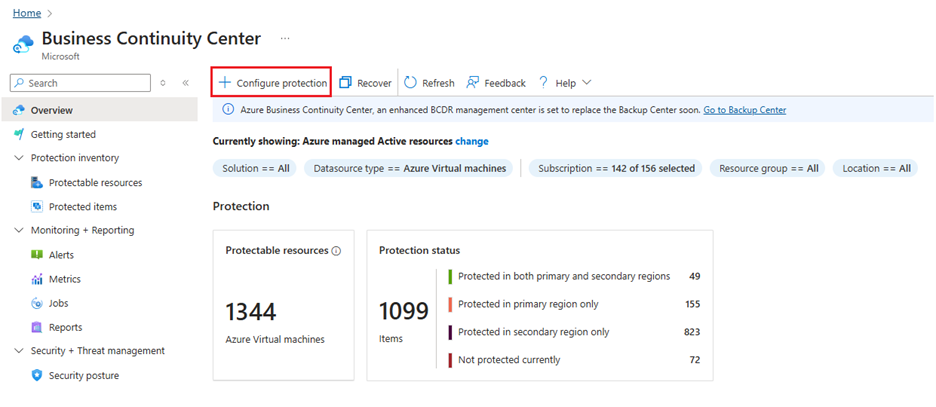Click the Getting started icon
This screenshot has width=936, height=407.
[x=19, y=134]
